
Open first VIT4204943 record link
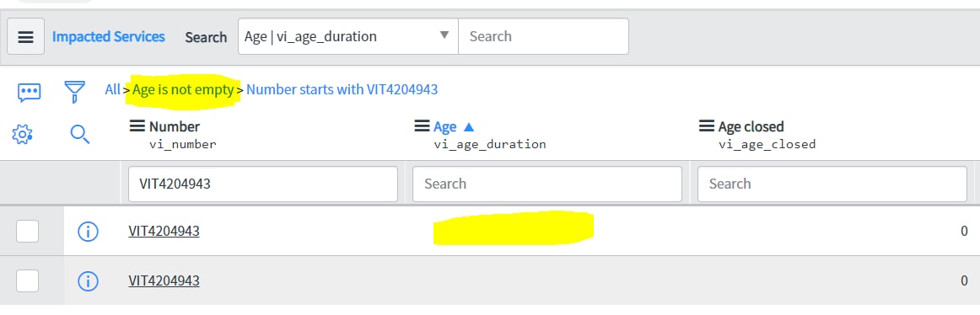[164, 232]
